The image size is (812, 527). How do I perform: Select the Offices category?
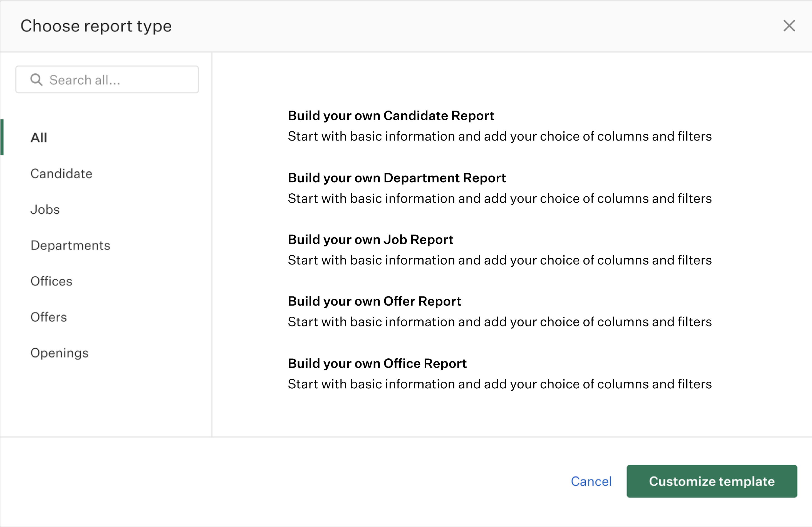[51, 281]
